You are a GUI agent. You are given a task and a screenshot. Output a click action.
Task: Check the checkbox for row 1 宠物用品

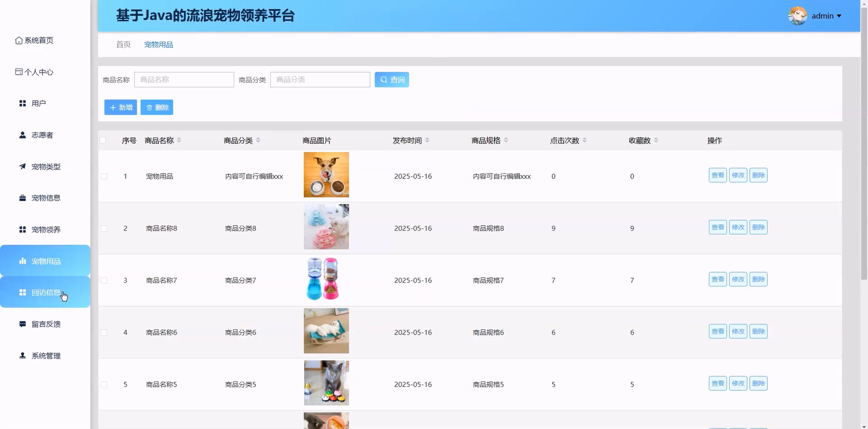(x=104, y=176)
